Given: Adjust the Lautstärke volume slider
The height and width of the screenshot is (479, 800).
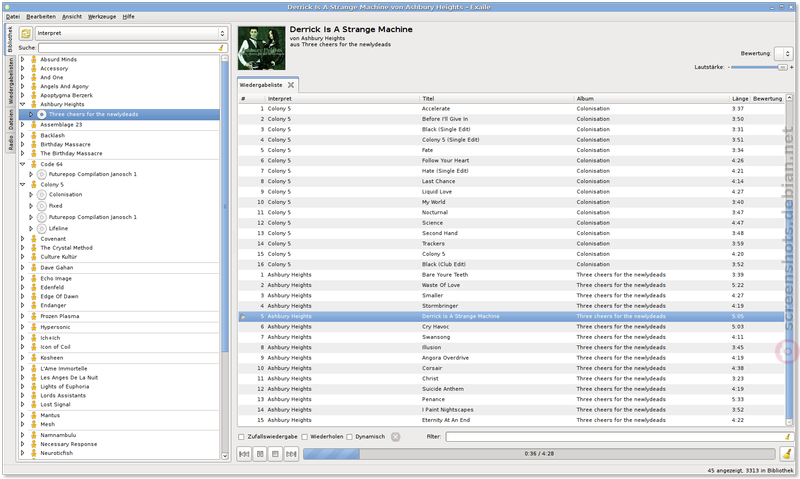Looking at the screenshot, I should (x=759, y=67).
